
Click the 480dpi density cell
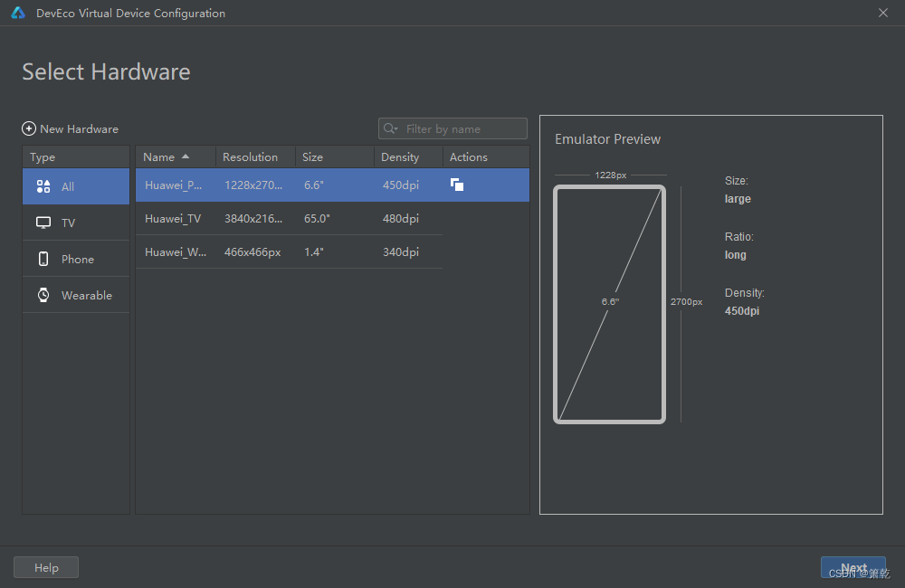[401, 219]
